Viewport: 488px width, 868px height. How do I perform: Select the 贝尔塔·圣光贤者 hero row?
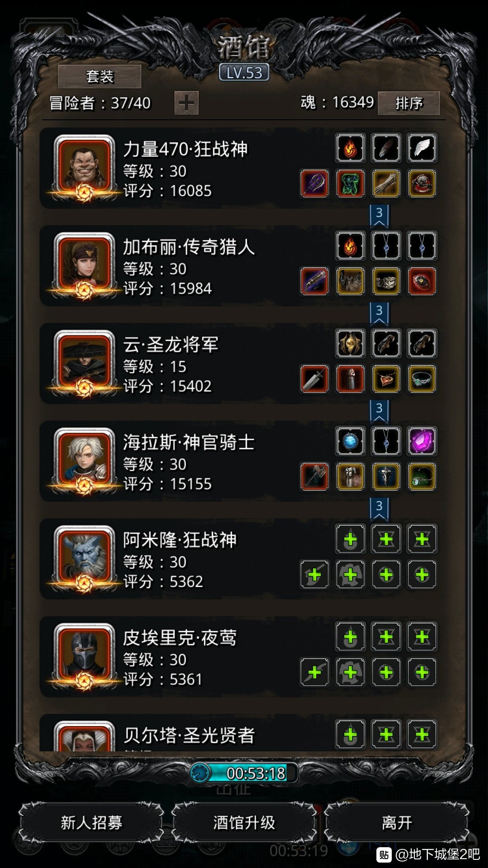click(x=239, y=733)
